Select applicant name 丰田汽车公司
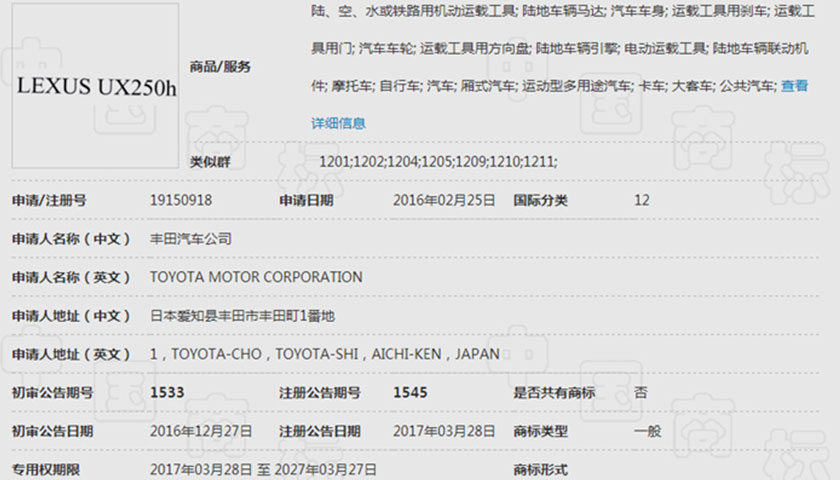Viewport: 840px width, 480px height. point(191,239)
